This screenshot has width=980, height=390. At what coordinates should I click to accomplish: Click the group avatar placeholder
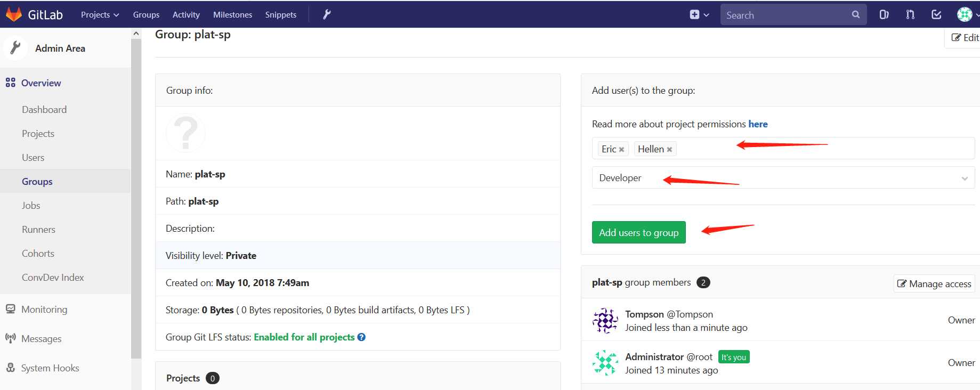pos(185,133)
